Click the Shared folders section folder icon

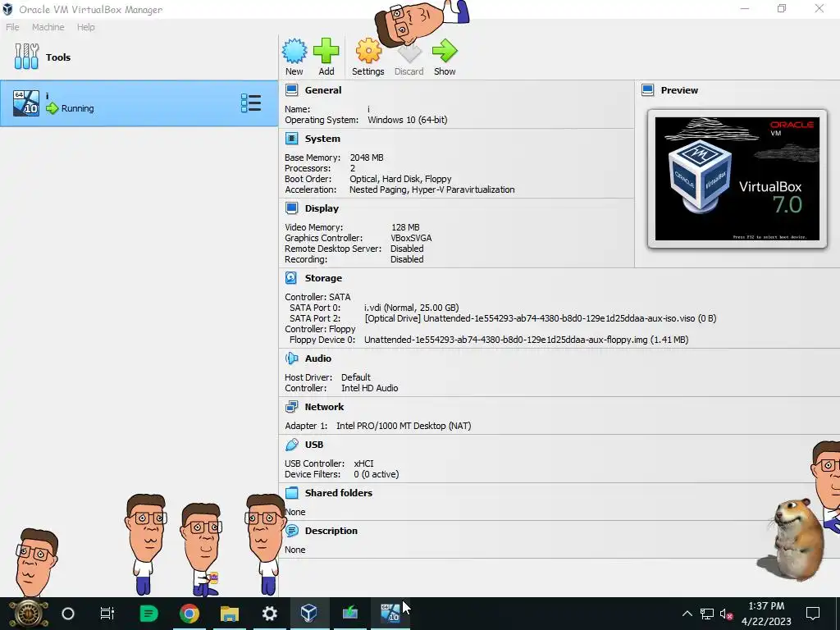(x=291, y=493)
